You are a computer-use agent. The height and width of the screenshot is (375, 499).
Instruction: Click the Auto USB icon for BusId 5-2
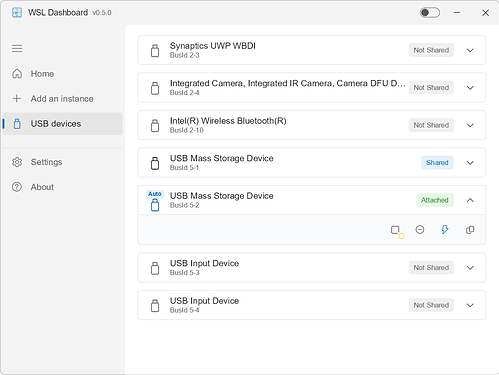coord(155,201)
